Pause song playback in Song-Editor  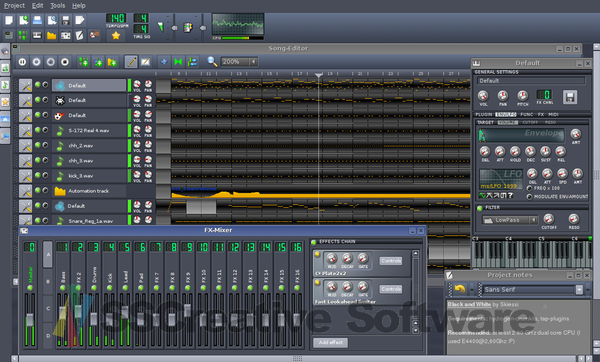click(22, 62)
